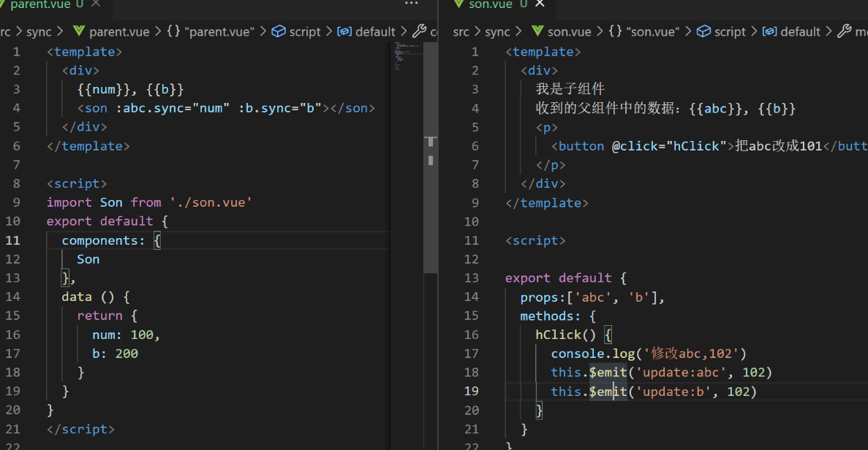The image size is (868, 450).
Task: Select default breadcrumb in right editor
Action: pos(800,32)
